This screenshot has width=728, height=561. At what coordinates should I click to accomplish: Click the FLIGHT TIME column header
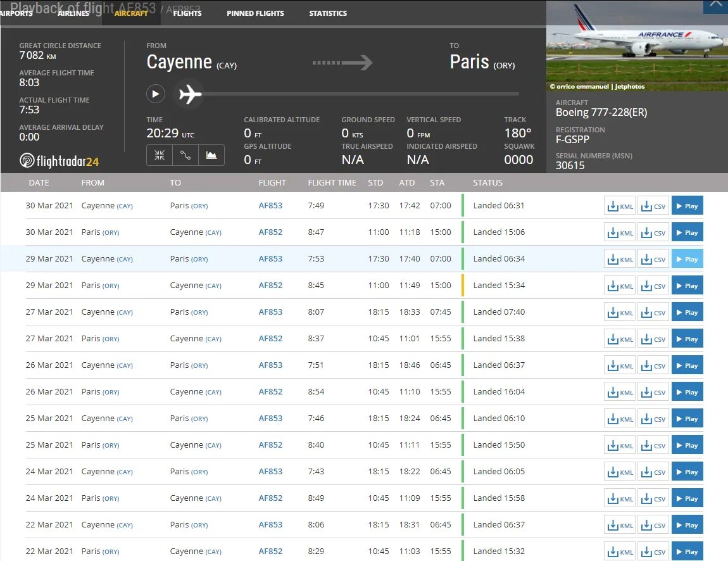click(332, 182)
